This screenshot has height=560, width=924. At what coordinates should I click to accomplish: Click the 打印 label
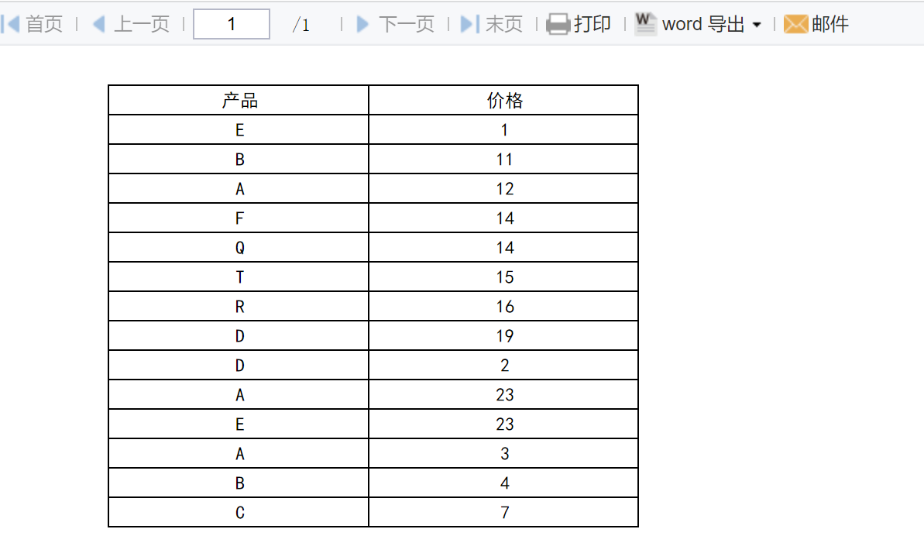click(593, 24)
